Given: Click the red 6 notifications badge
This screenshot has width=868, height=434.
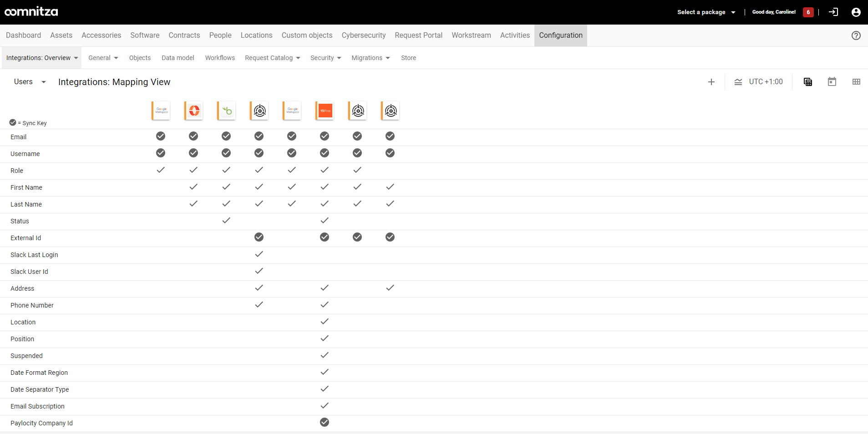Looking at the screenshot, I should point(808,12).
